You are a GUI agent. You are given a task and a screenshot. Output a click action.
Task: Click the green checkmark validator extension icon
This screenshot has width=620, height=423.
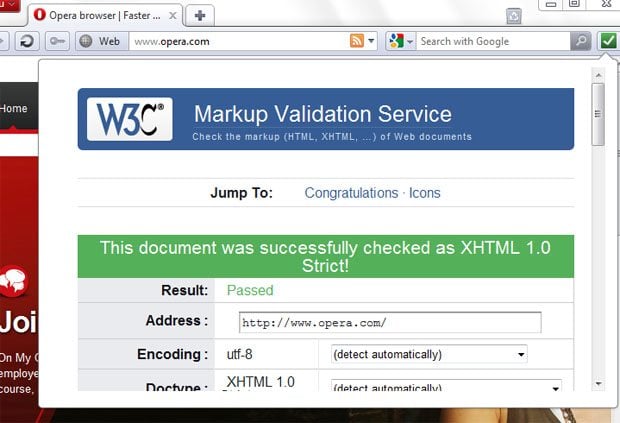608,41
